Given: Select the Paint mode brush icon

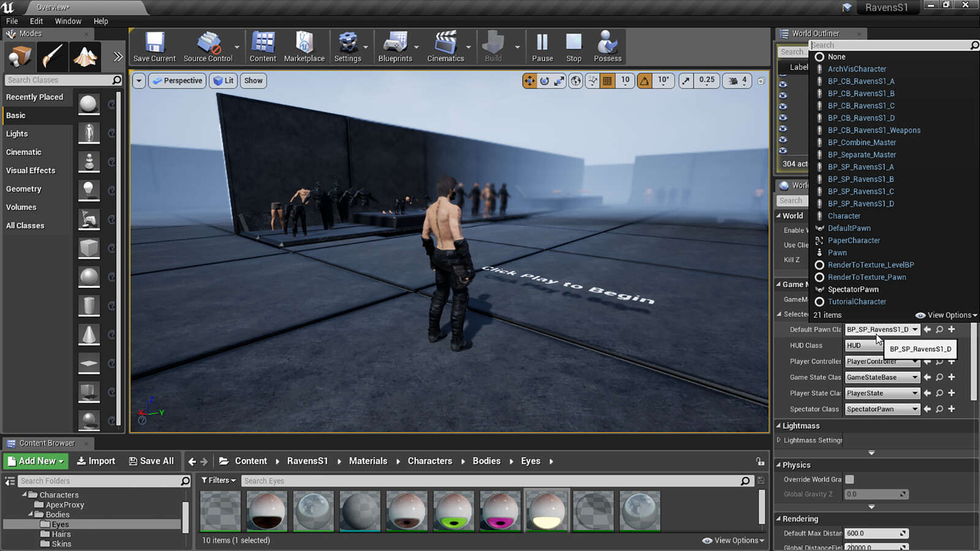Looking at the screenshot, I should [x=52, y=57].
